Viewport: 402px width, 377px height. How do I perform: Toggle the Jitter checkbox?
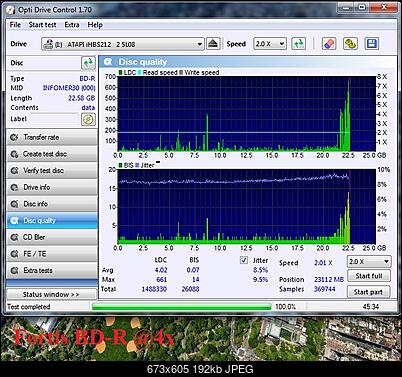point(244,260)
